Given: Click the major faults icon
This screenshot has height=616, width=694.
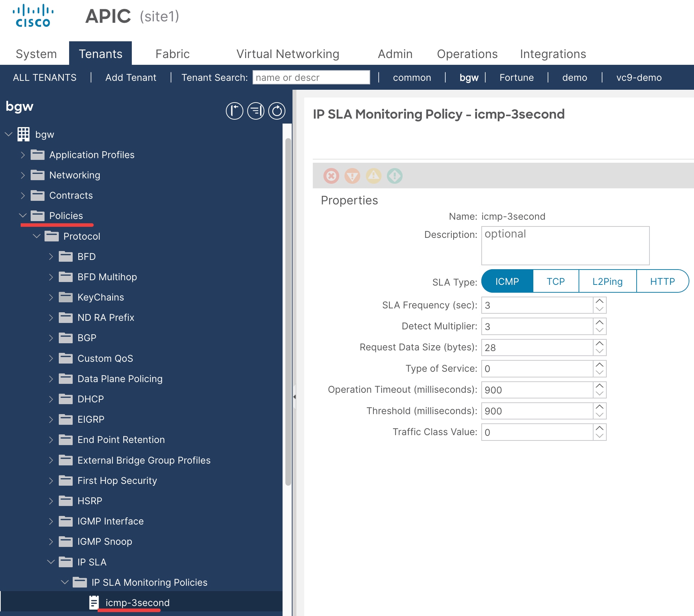Looking at the screenshot, I should [x=352, y=176].
